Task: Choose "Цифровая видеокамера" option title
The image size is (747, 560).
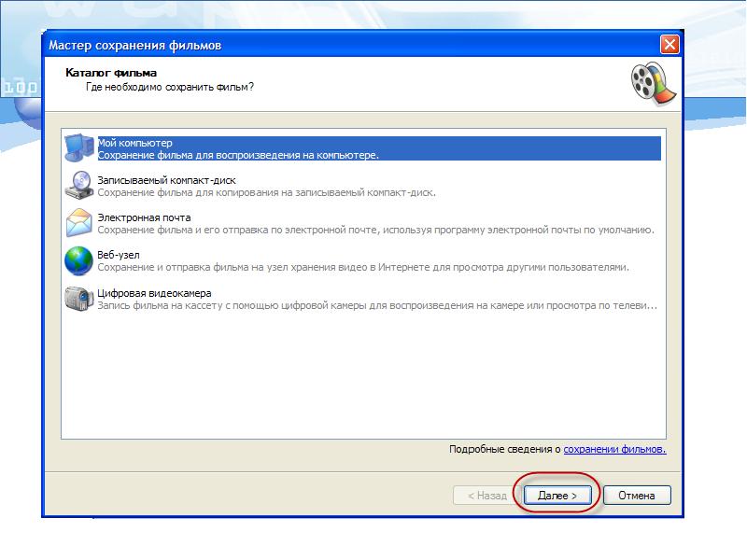Action: click(148, 293)
